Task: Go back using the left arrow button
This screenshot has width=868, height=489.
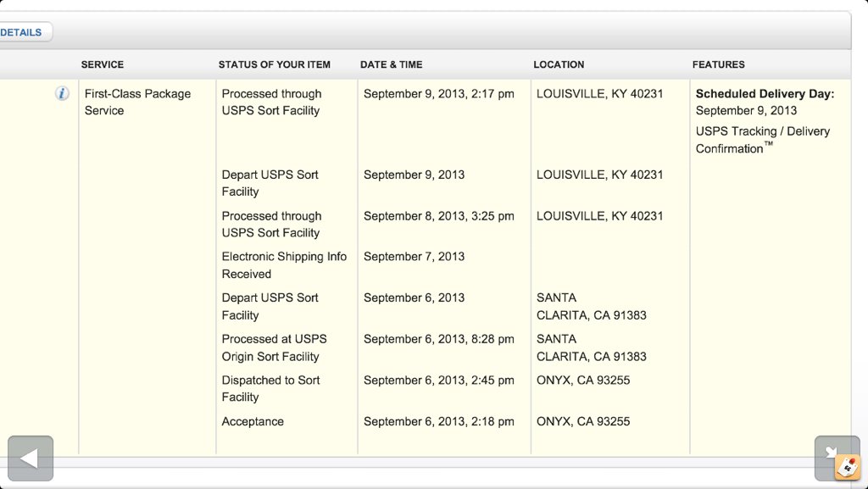Action: 31,458
